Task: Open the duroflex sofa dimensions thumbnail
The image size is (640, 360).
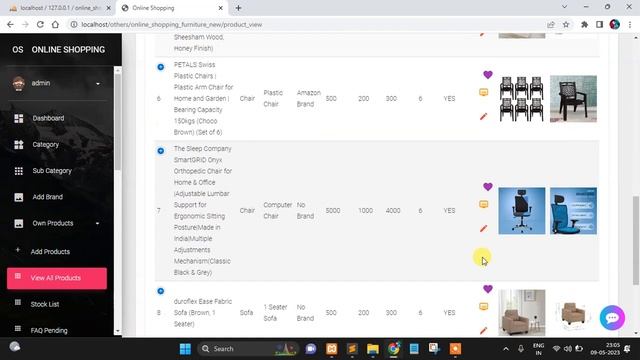Action: pyautogui.click(x=573, y=313)
